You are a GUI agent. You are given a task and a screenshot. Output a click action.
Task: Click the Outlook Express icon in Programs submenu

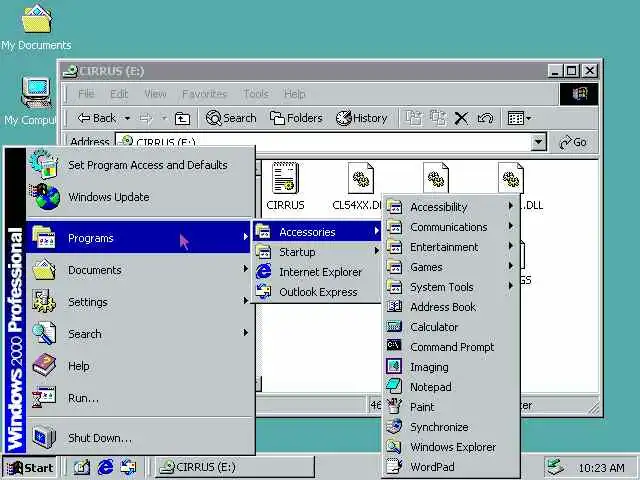[x=263, y=291]
